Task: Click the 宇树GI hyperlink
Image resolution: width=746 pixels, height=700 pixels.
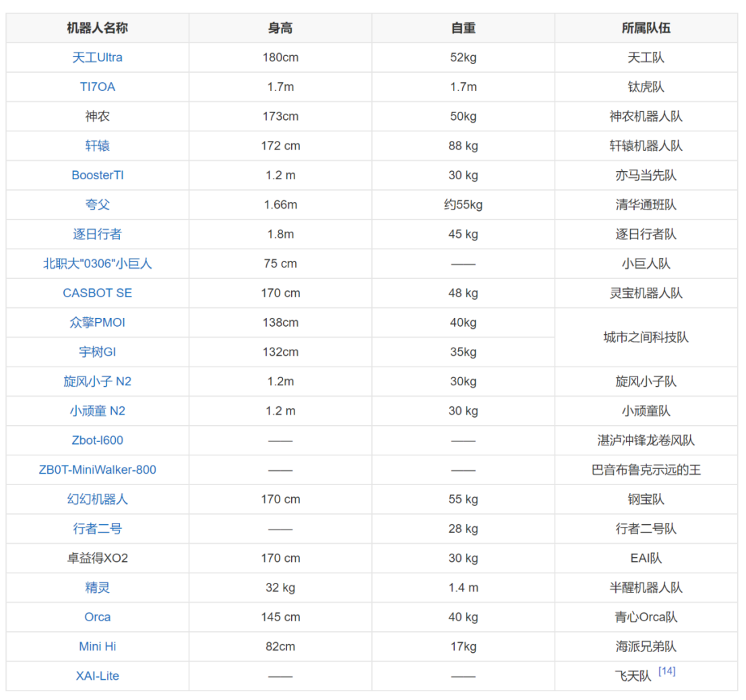Action: coord(97,352)
